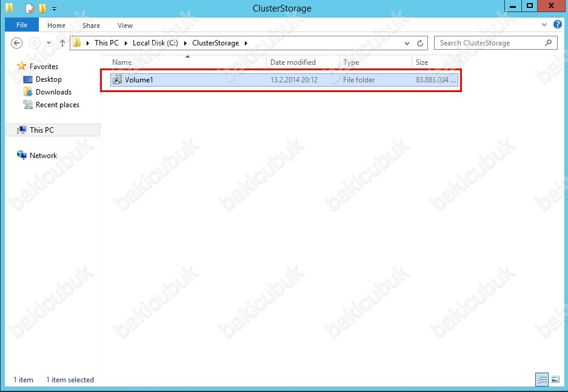
Task: Click the Refresh button in address bar
Action: click(x=421, y=43)
